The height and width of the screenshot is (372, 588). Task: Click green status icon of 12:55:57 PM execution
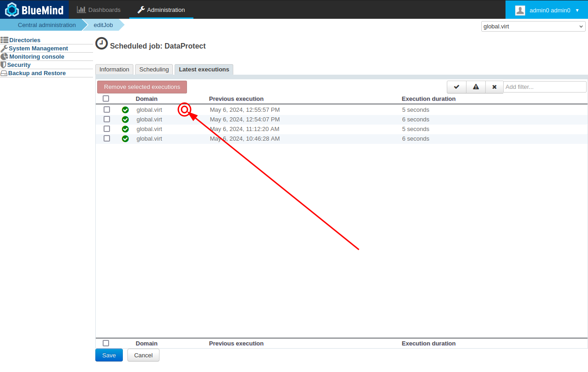[125, 110]
